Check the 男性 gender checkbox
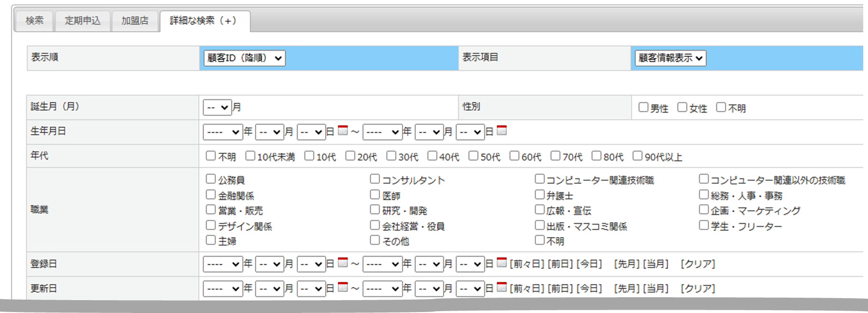Viewport: 868px width, 313px height. click(x=643, y=108)
